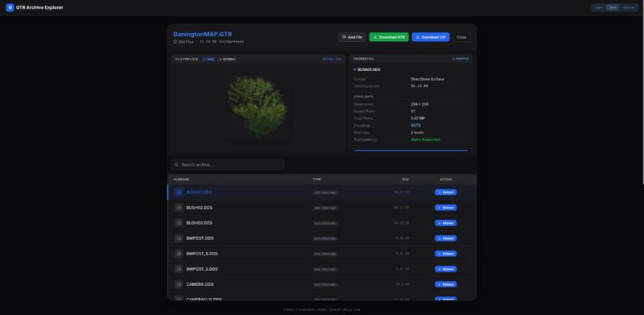Viewport: 644px width, 315px height.
Task: Switch file preview to Extract mode
Action: pos(227,60)
